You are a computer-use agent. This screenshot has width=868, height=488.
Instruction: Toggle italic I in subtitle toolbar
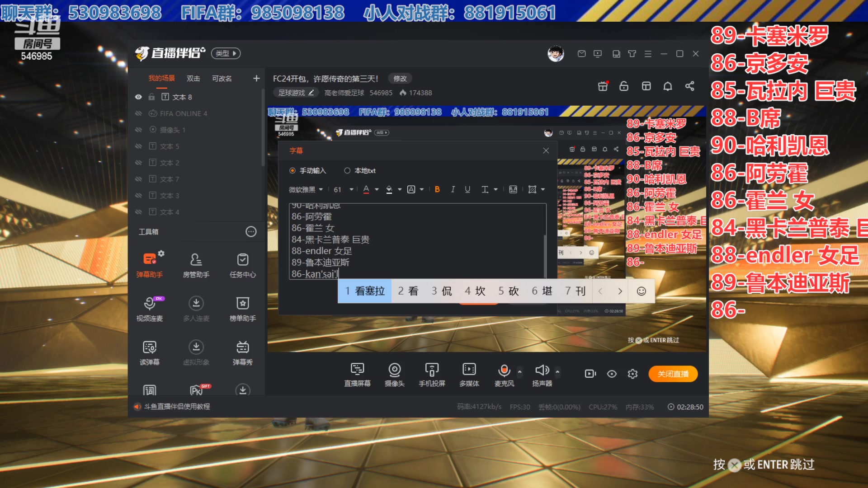[x=453, y=189]
